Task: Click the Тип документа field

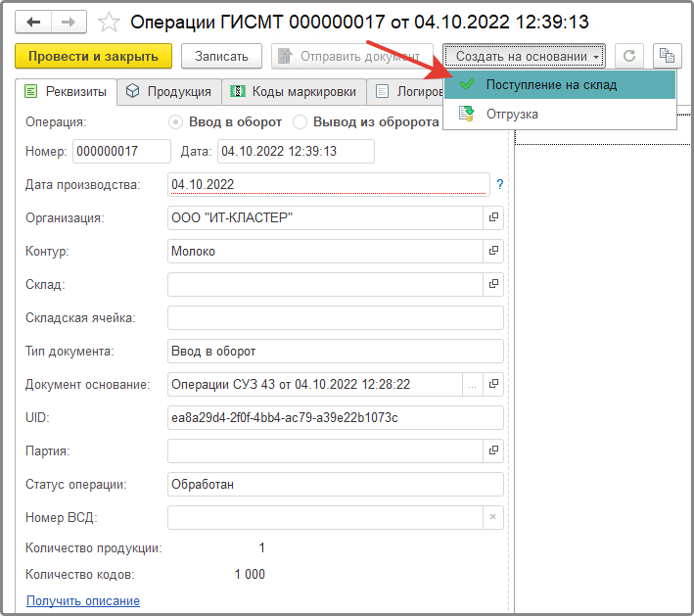Action: (336, 351)
